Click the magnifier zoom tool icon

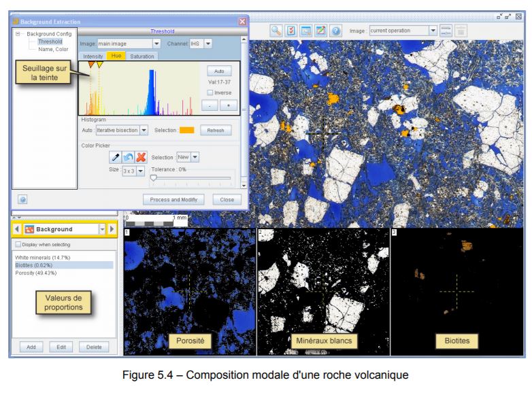point(276,31)
